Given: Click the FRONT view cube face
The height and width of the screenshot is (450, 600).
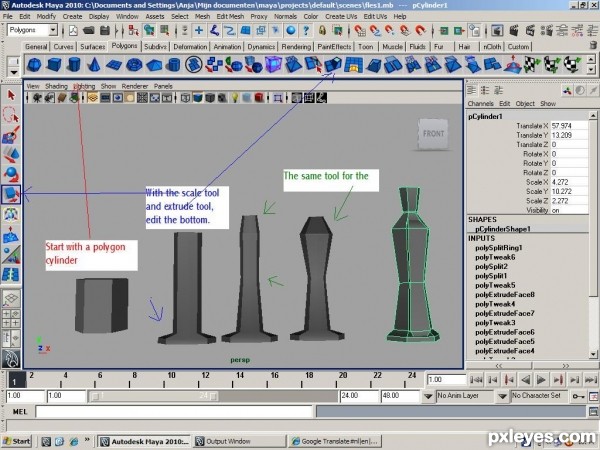Looking at the screenshot, I should (433, 134).
